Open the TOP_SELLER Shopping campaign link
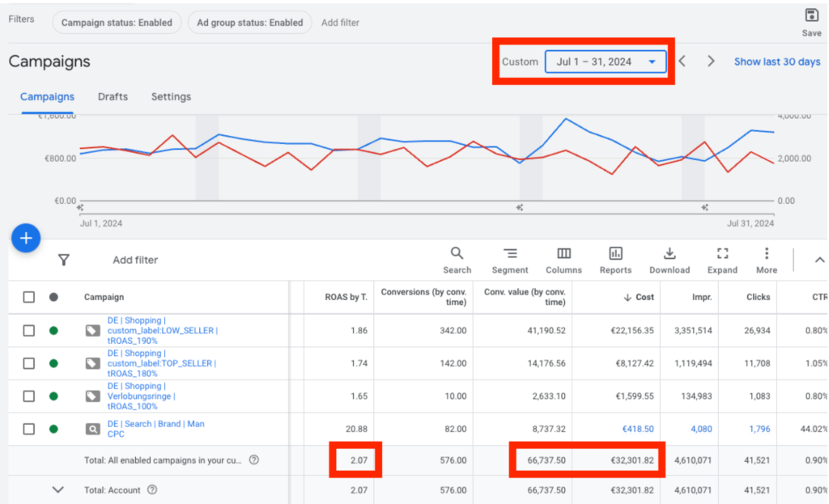829x504 pixels. (x=162, y=363)
